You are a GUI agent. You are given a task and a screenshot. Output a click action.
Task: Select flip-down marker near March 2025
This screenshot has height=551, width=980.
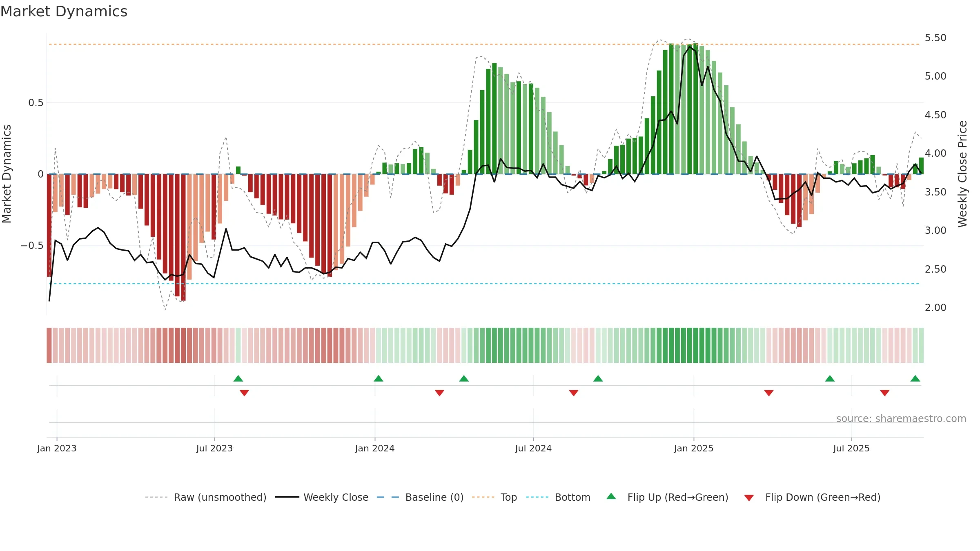pos(769,393)
